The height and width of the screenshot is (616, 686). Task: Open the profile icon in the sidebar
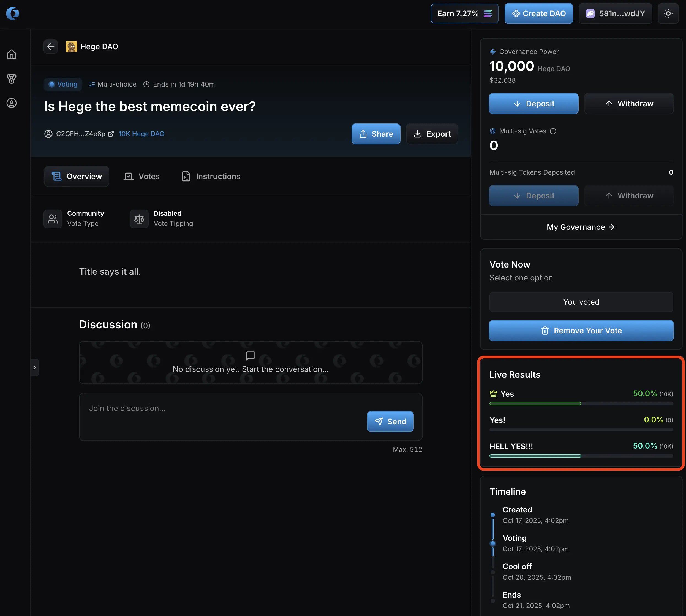(12, 103)
